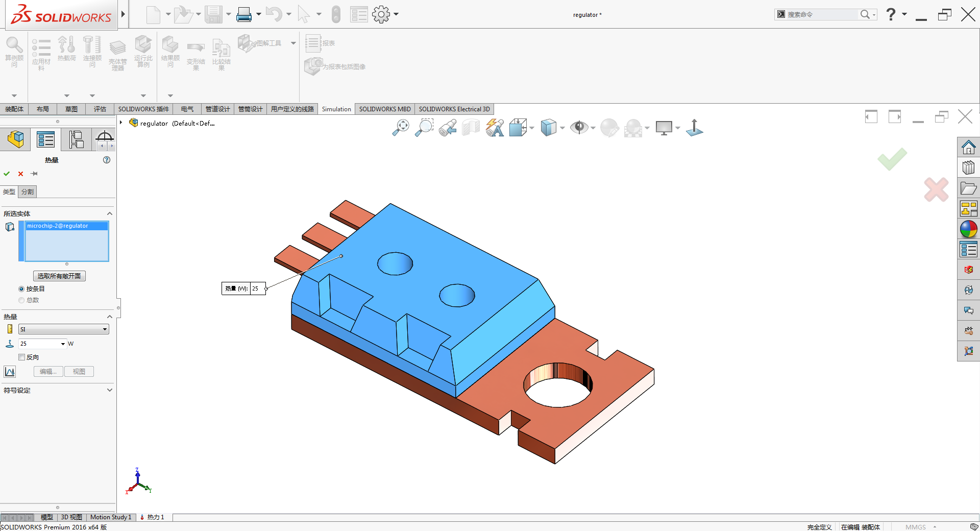Click the faded green accept checkmark in viewport
This screenshot has width=980, height=531.
892,159
